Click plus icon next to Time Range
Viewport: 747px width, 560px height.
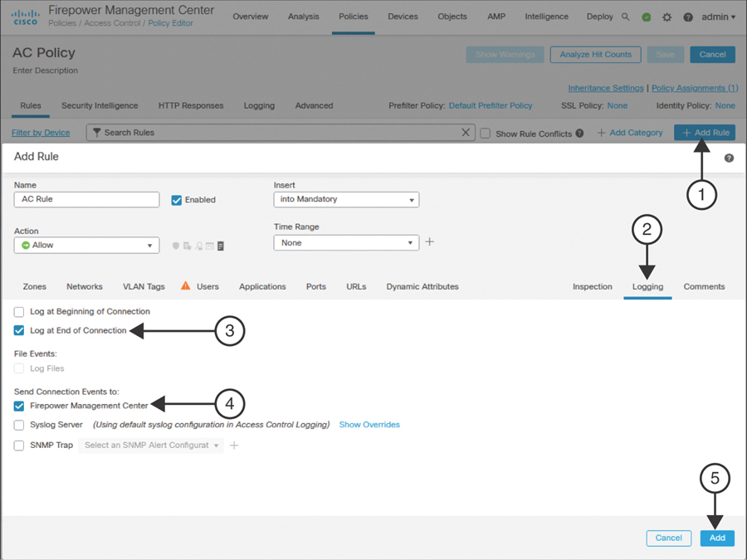429,242
